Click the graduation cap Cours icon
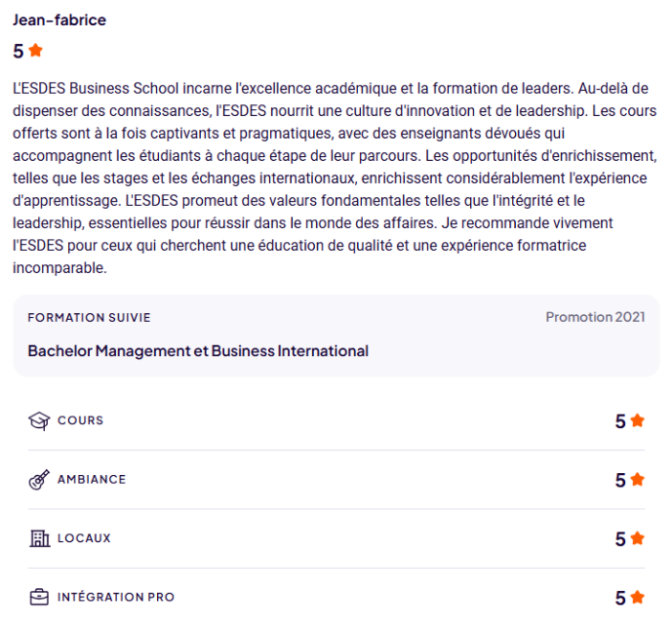The height and width of the screenshot is (632, 672). (x=39, y=421)
